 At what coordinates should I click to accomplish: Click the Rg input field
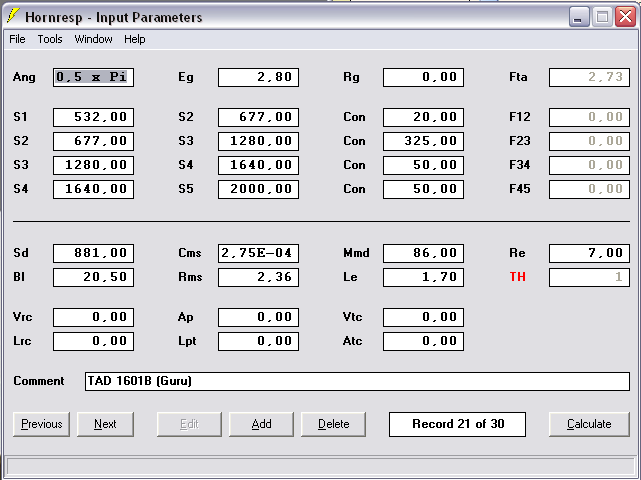coord(424,77)
